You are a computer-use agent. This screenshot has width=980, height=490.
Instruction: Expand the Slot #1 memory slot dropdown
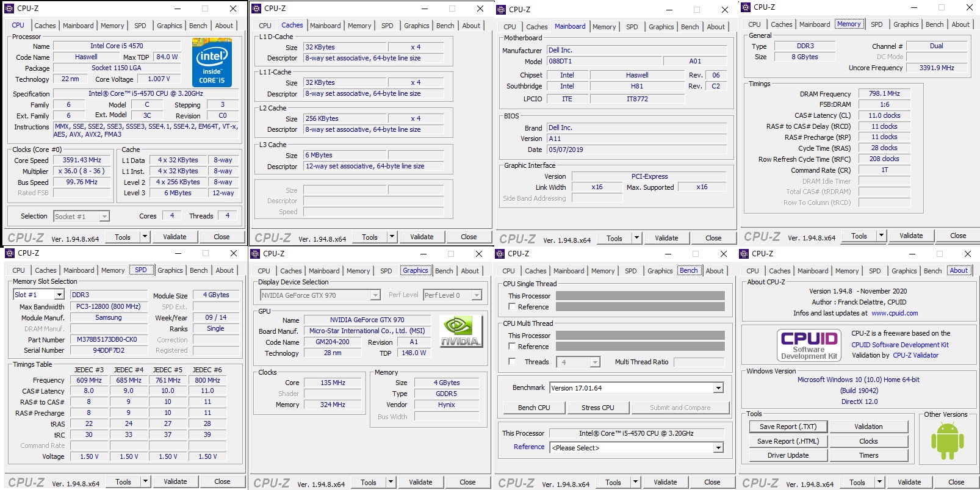coord(59,295)
